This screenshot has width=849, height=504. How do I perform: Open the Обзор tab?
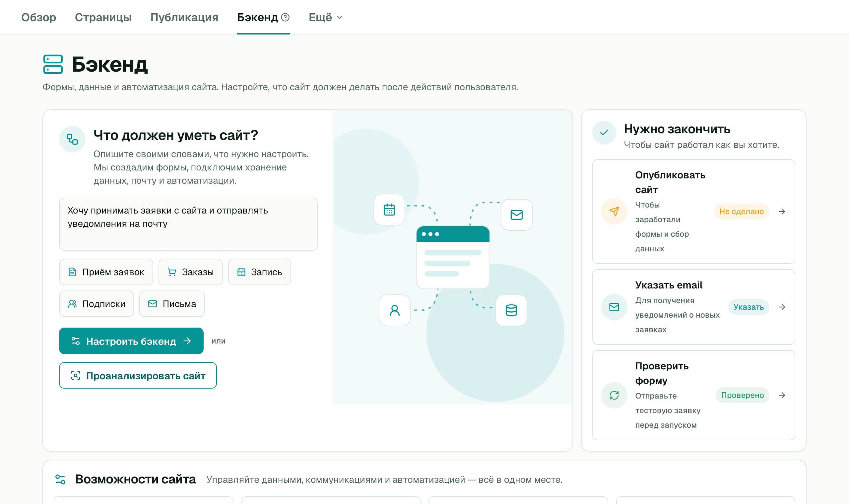click(39, 17)
